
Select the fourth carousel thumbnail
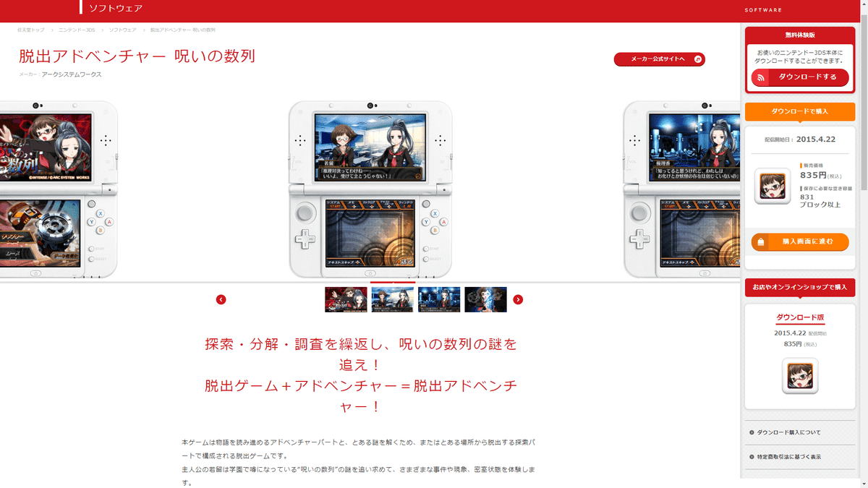coord(485,299)
